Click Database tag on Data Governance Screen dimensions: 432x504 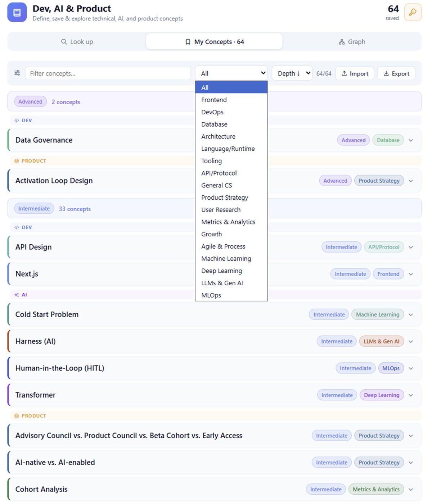[388, 140]
